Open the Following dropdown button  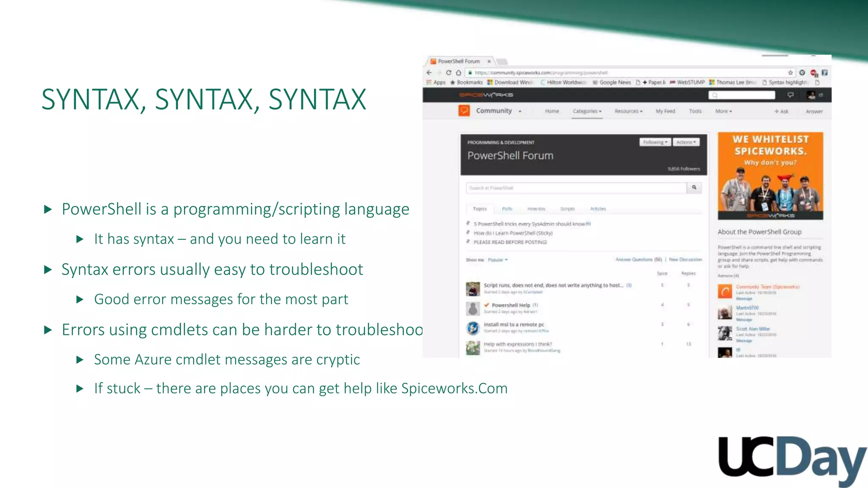[655, 142]
